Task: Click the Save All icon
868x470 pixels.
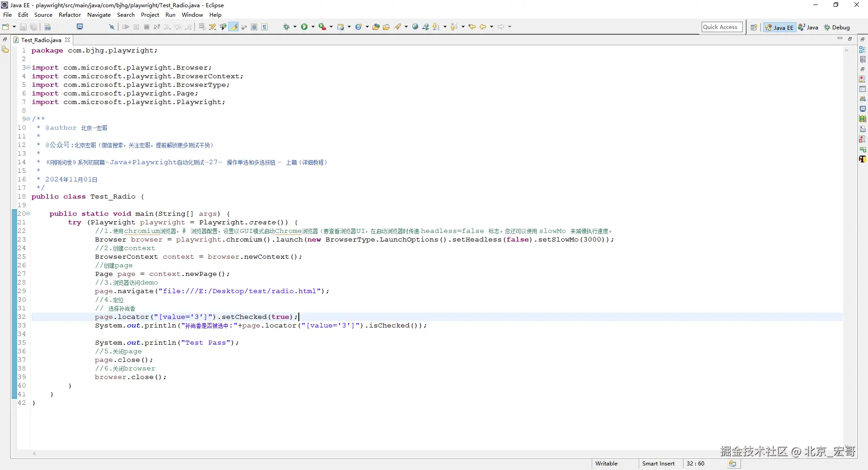Action: [33, 27]
